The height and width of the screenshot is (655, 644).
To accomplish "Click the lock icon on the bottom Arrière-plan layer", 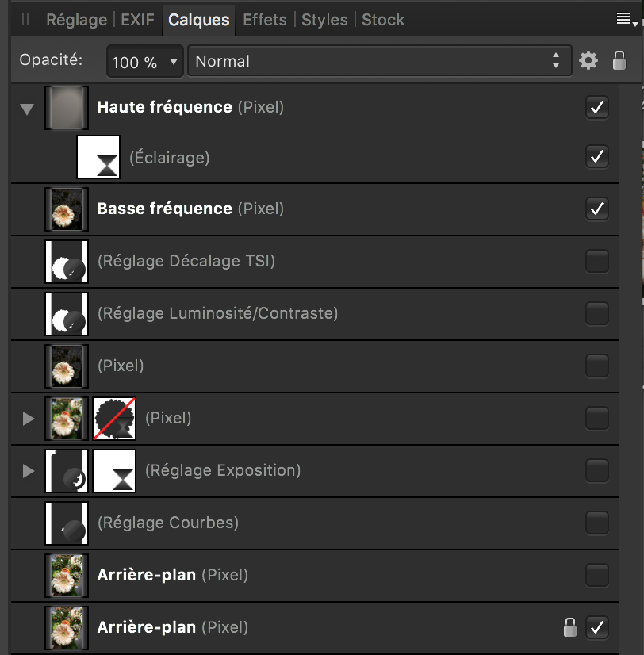I will (570, 627).
